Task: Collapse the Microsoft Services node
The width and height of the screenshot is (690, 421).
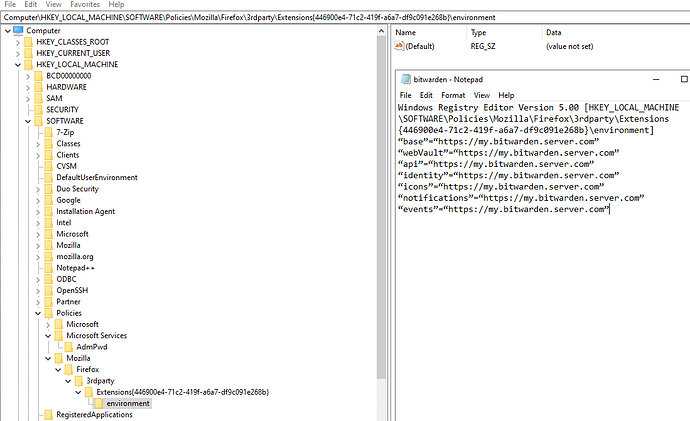Action: (48, 336)
